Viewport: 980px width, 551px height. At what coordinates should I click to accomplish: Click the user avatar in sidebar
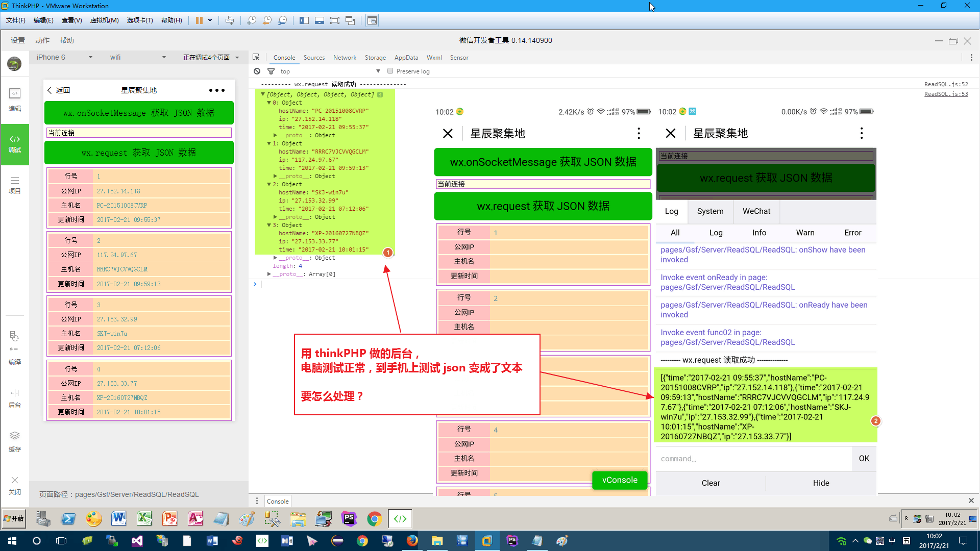pyautogui.click(x=14, y=64)
